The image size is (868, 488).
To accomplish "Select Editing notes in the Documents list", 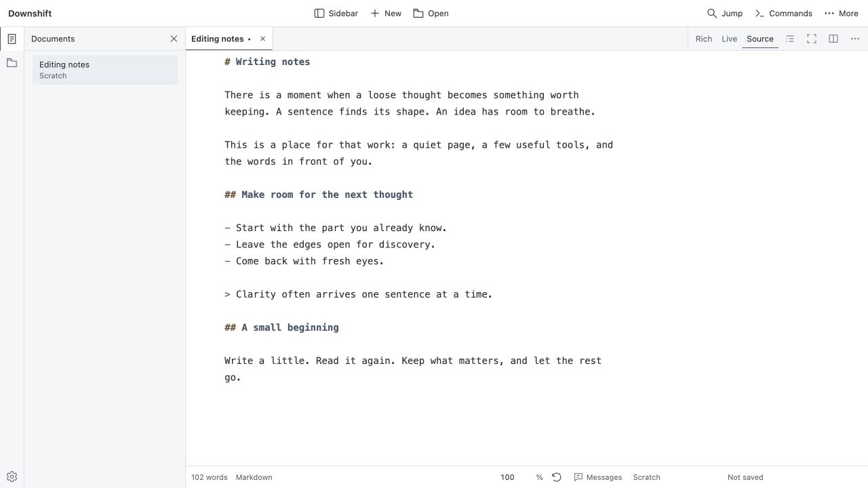I will pos(105,70).
